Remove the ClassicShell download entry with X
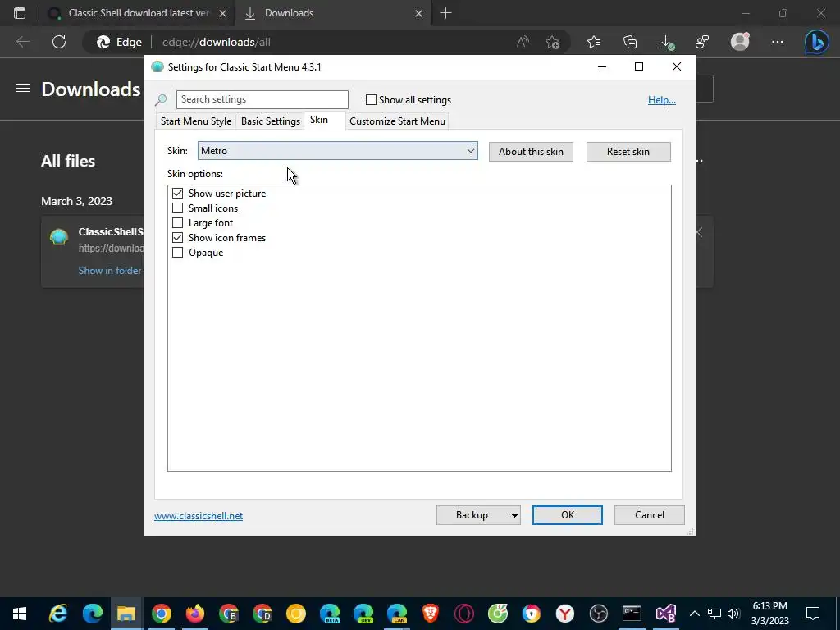This screenshot has width=840, height=630. point(699,232)
